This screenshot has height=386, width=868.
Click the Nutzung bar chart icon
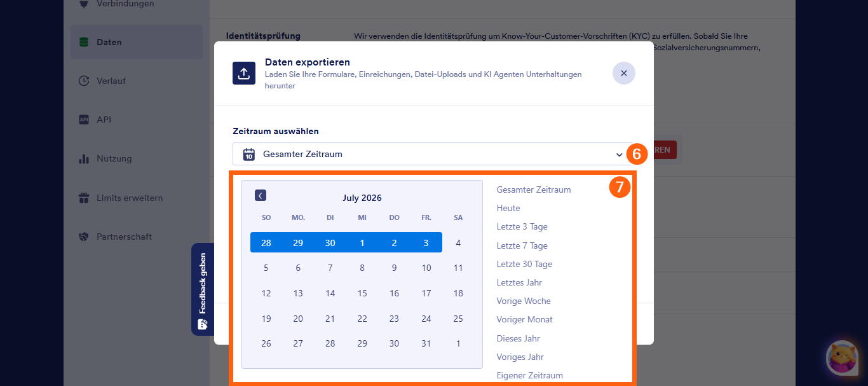[x=83, y=158]
